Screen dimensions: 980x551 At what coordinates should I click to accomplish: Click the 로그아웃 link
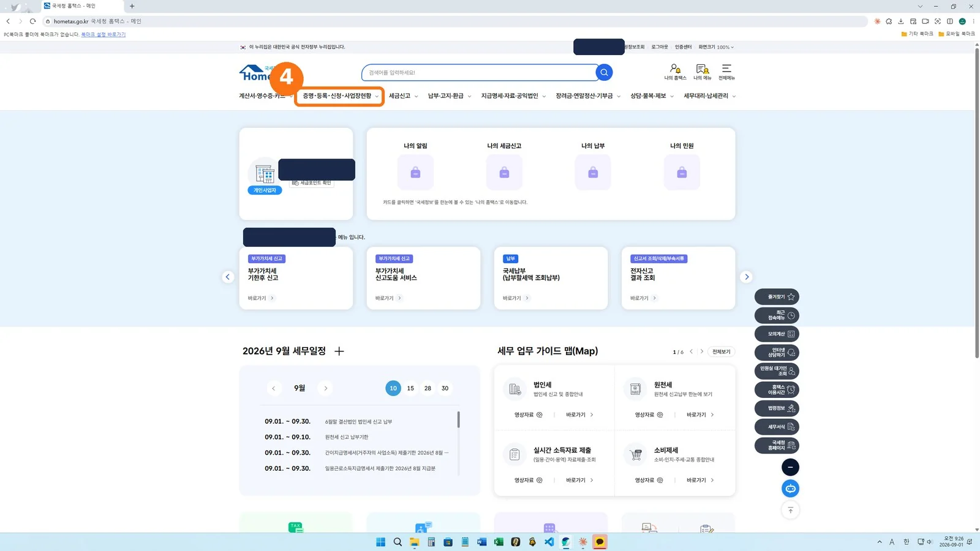click(660, 47)
